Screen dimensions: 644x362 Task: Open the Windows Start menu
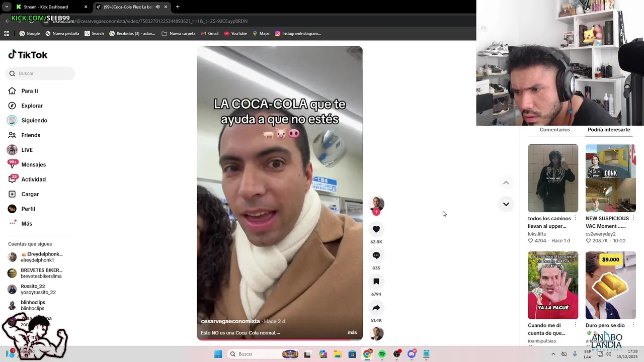click(x=218, y=354)
